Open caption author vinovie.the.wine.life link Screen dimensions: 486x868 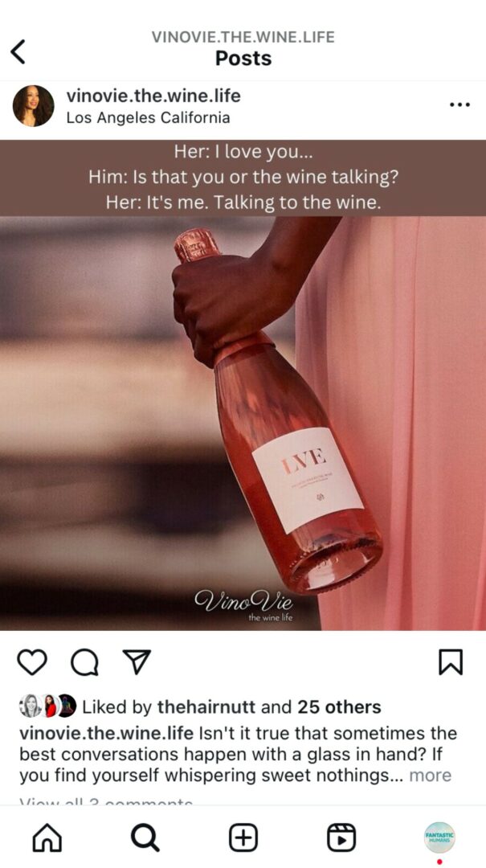tap(106, 734)
